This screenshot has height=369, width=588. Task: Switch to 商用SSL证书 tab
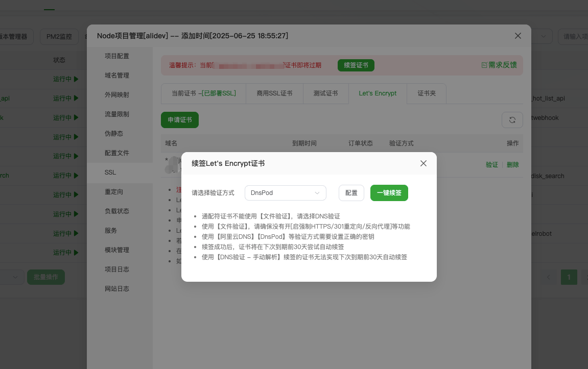(274, 93)
